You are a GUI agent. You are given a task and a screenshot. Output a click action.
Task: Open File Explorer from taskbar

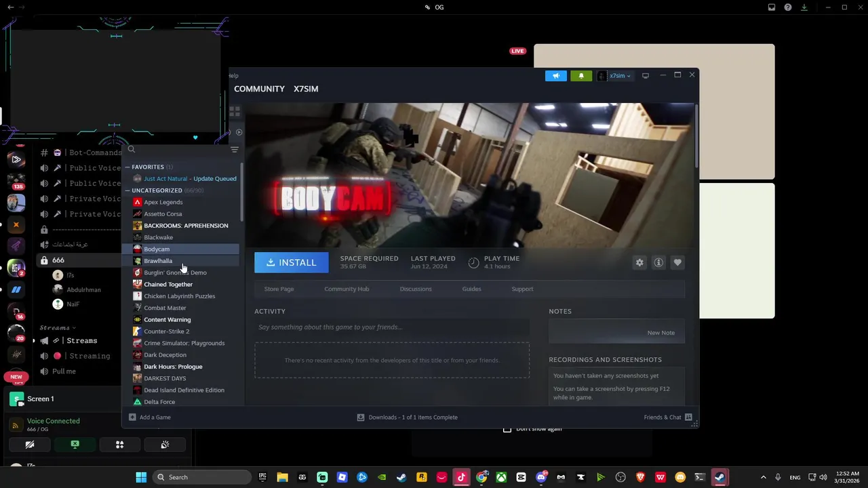tap(283, 477)
